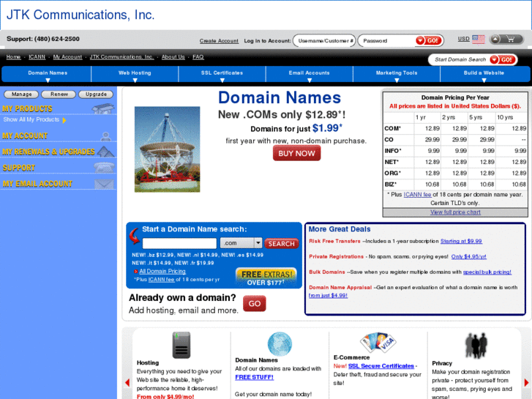The height and width of the screenshot is (399, 532).
Task: Click the cart toggle circle button
Action: click(x=495, y=40)
